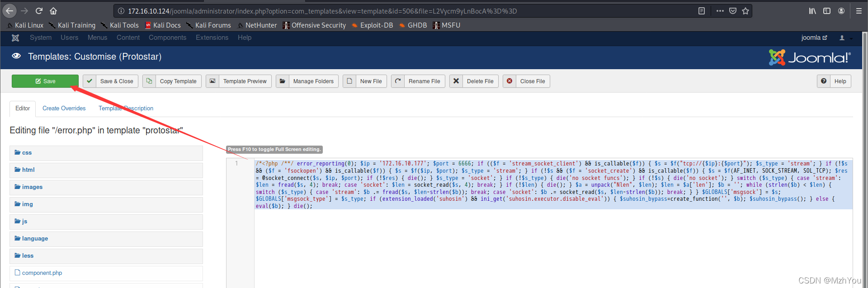
Task: Open the Extensions menu
Action: (x=212, y=38)
